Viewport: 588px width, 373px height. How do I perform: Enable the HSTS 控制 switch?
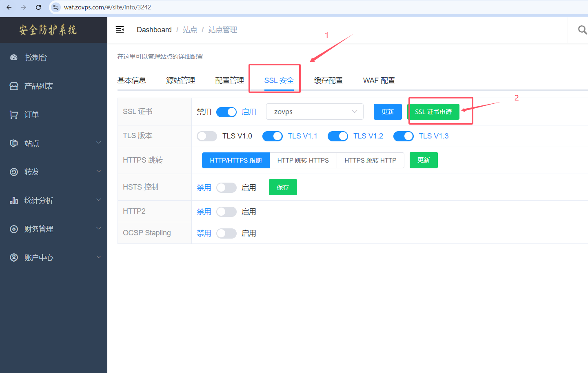tap(226, 188)
